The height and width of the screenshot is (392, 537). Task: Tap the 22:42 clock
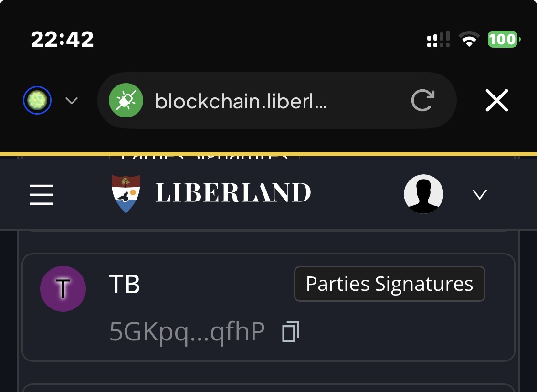click(x=63, y=39)
